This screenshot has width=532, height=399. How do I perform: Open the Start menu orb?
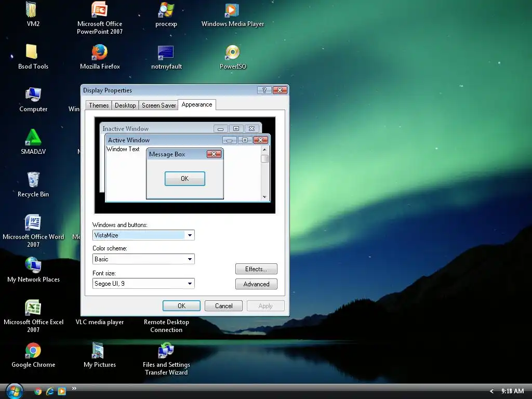tap(14, 391)
